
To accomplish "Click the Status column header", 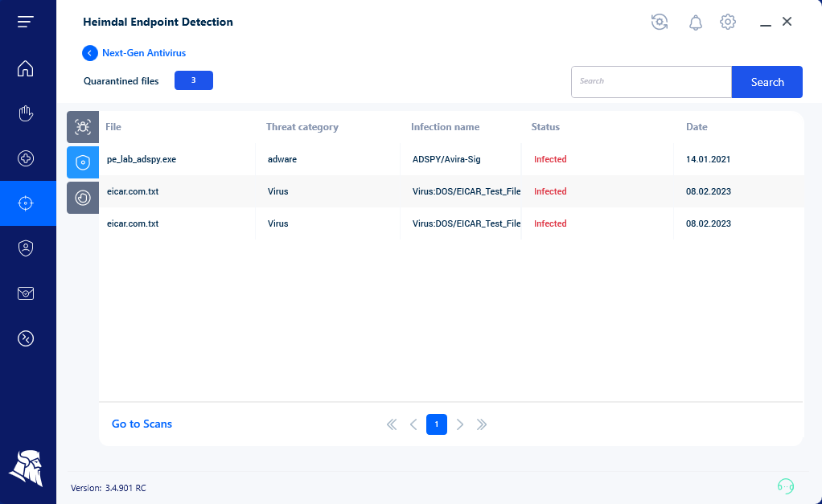I will 545,127.
